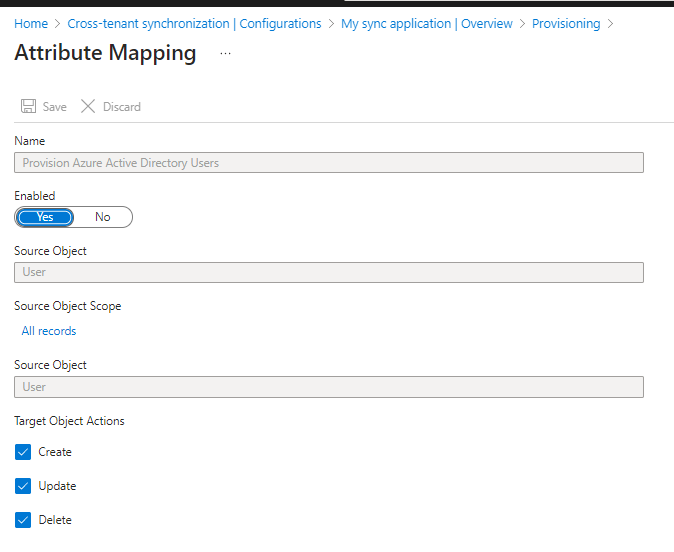
Task: Click the Discard X icon
Action: [x=88, y=107]
